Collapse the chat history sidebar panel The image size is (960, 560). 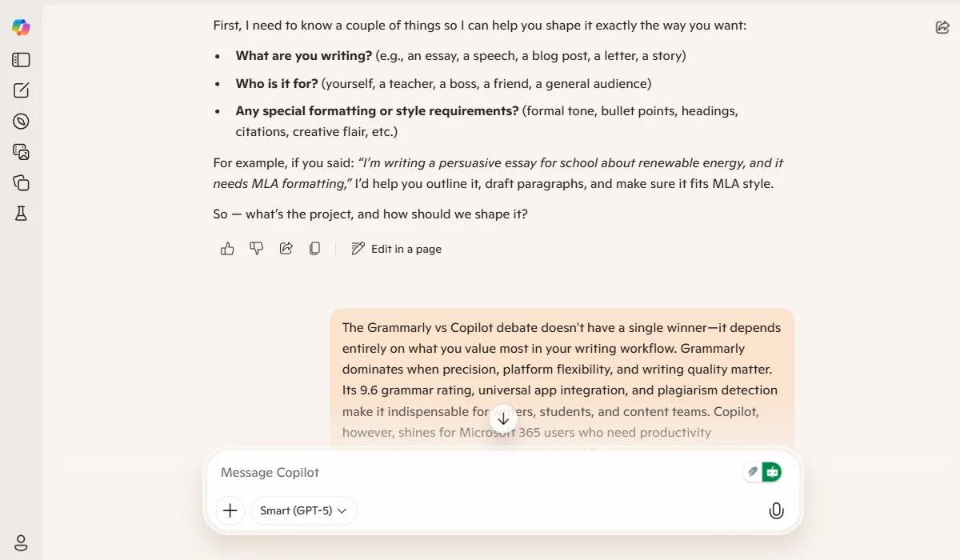[20, 59]
